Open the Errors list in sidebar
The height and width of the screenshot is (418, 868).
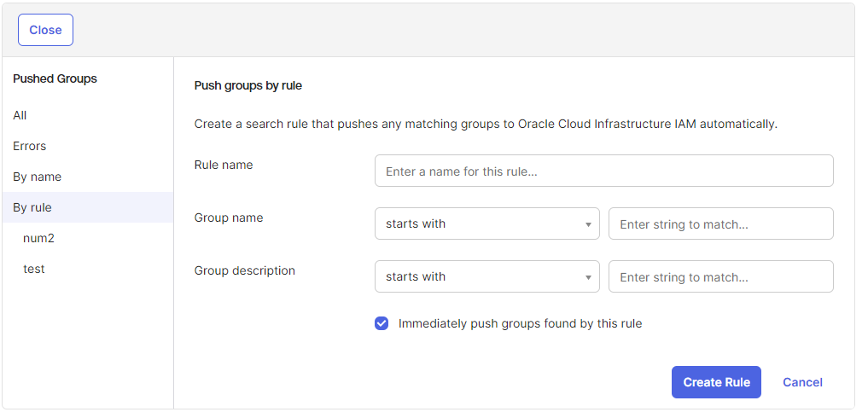click(30, 146)
